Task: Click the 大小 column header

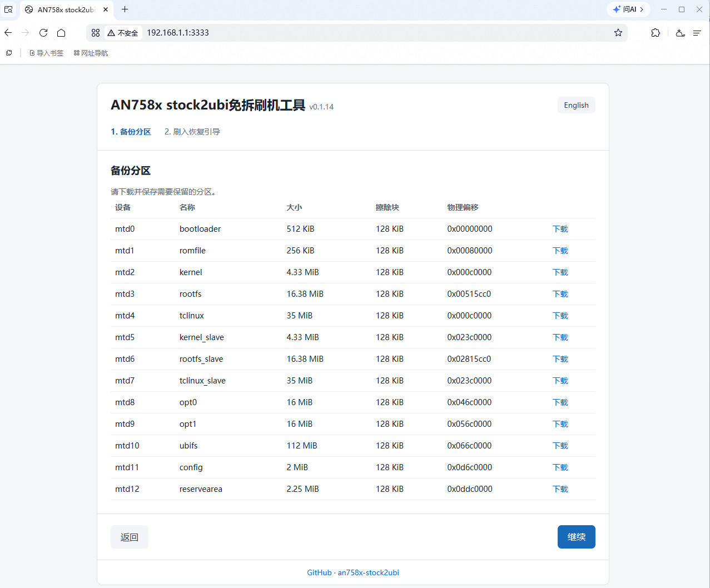Action: 294,207
